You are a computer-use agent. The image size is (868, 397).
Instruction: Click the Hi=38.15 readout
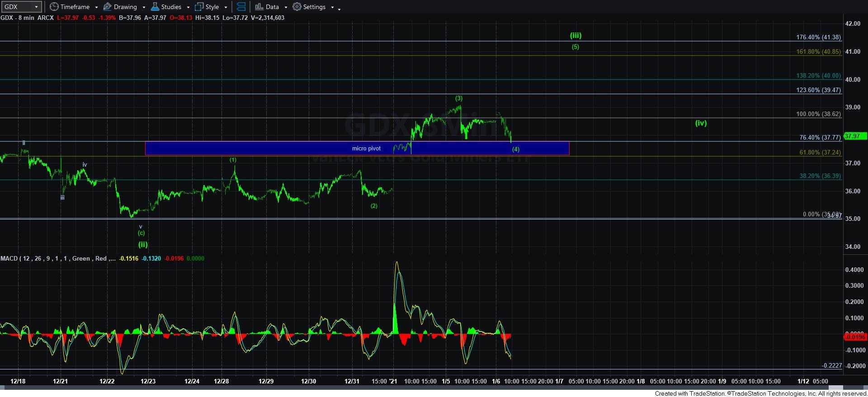point(207,18)
